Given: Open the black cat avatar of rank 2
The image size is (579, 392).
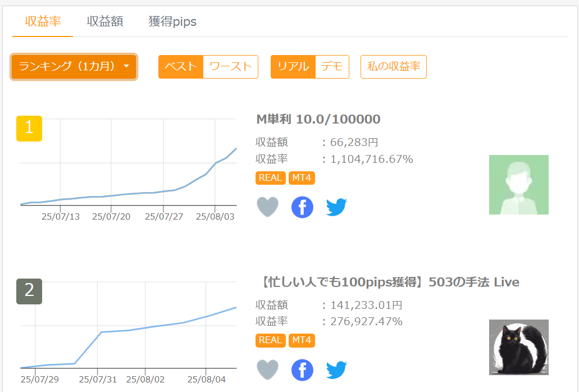Looking at the screenshot, I should coord(518,347).
